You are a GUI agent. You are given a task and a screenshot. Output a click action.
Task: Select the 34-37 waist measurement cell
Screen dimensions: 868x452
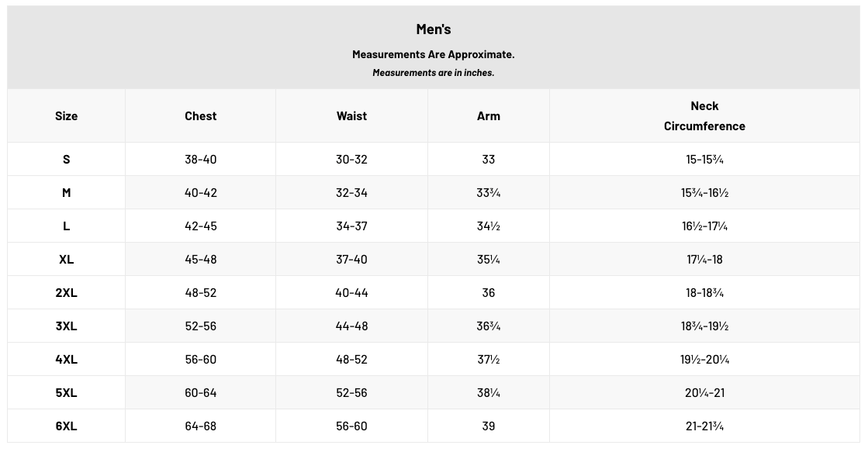point(351,226)
